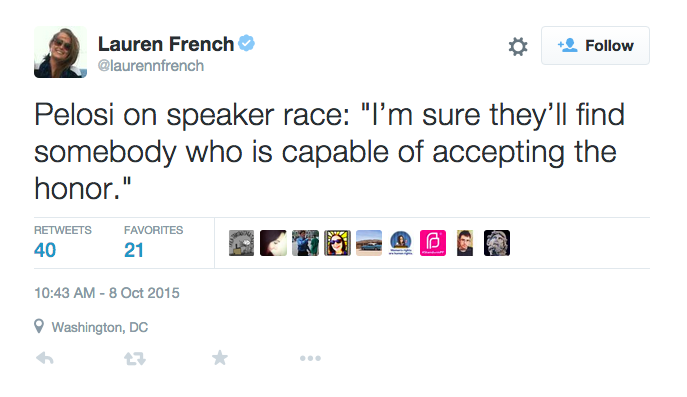Follow Lauren French
687x397 pixels.
[x=595, y=46]
